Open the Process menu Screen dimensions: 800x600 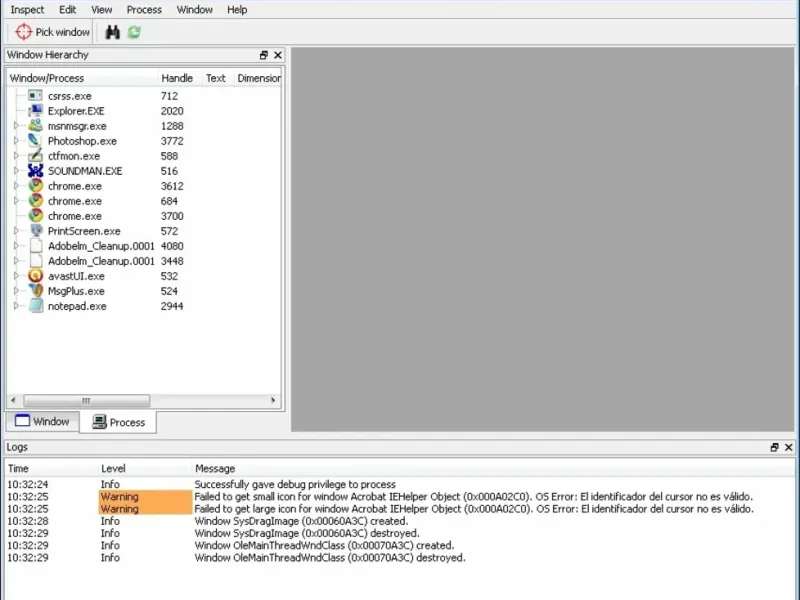pyautogui.click(x=144, y=10)
